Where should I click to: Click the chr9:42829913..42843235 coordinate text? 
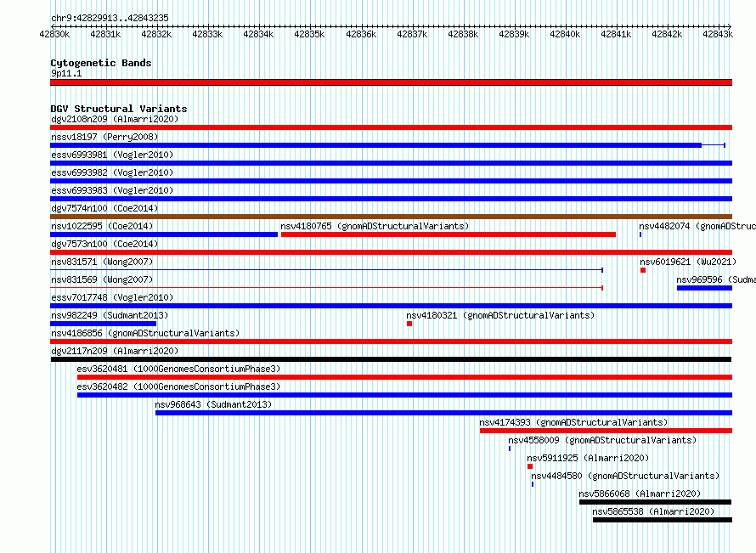point(110,18)
